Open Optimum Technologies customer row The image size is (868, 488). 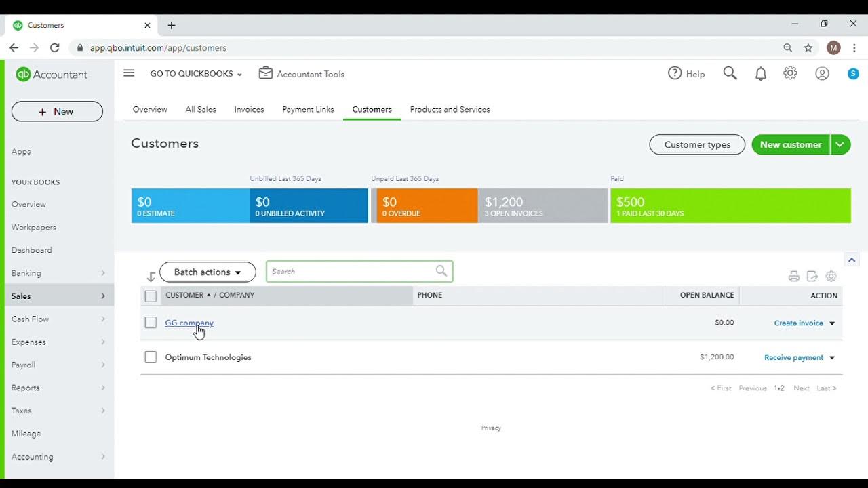[208, 357]
